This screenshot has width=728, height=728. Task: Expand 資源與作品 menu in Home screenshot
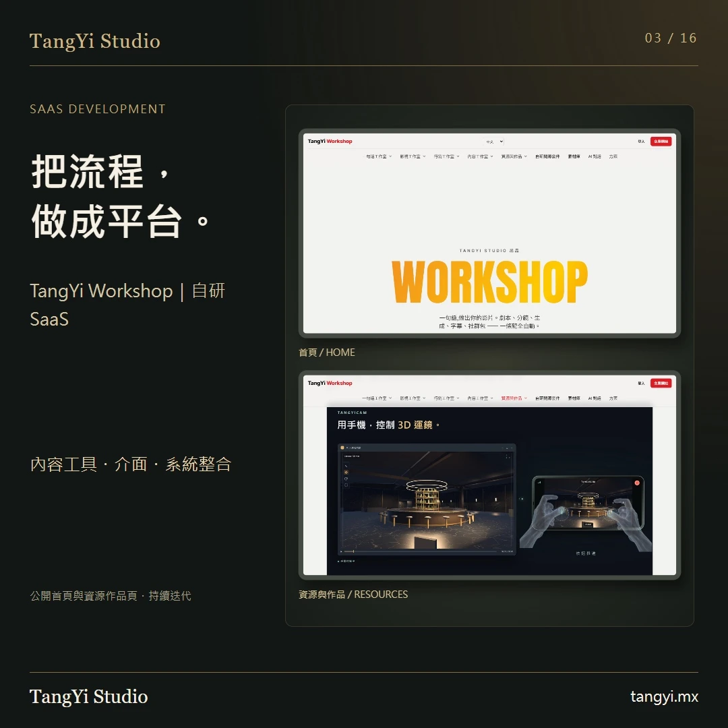pos(514,156)
